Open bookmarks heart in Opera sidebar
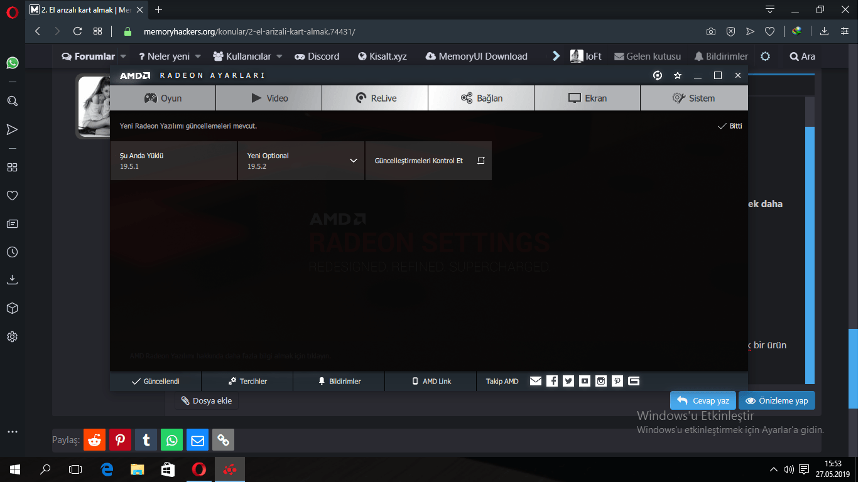Image resolution: width=868 pixels, height=482 pixels. tap(12, 196)
